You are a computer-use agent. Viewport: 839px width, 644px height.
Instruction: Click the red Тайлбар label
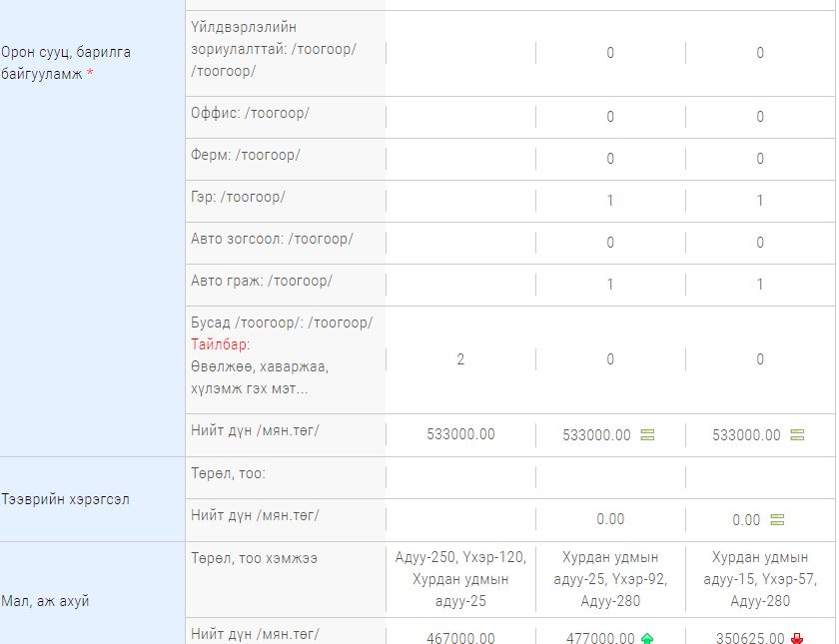221,344
